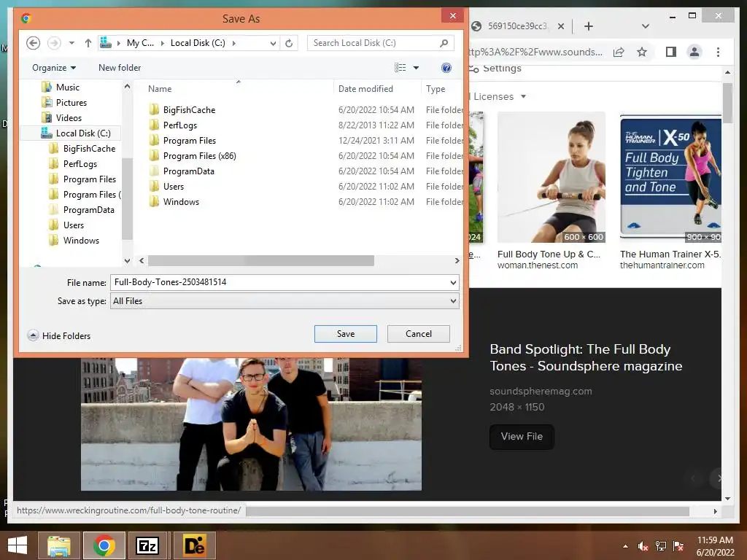The height and width of the screenshot is (560, 747).
Task: Toggle Chrome side panel icon
Action: 671,52
